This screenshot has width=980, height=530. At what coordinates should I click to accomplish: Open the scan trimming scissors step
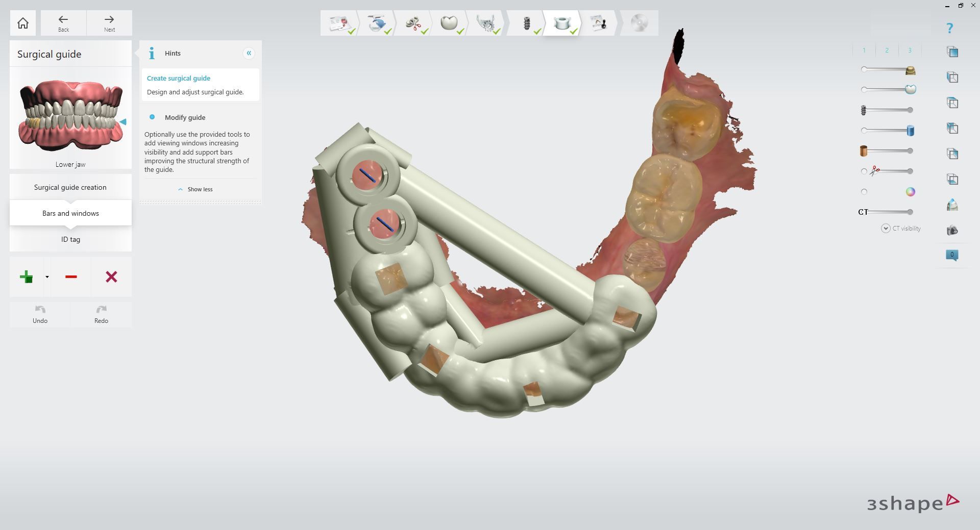[x=412, y=23]
